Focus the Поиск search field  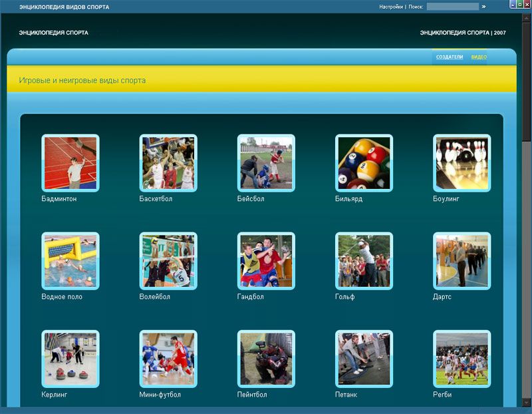click(x=452, y=7)
